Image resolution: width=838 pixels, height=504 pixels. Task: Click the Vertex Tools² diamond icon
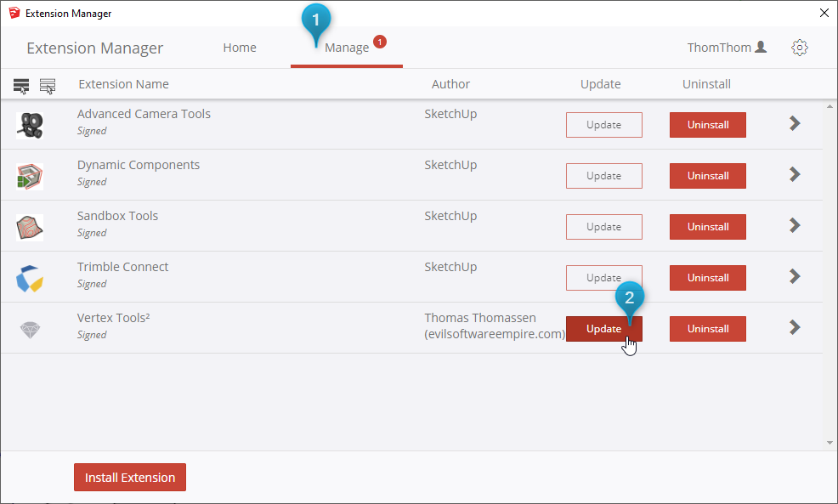click(31, 329)
